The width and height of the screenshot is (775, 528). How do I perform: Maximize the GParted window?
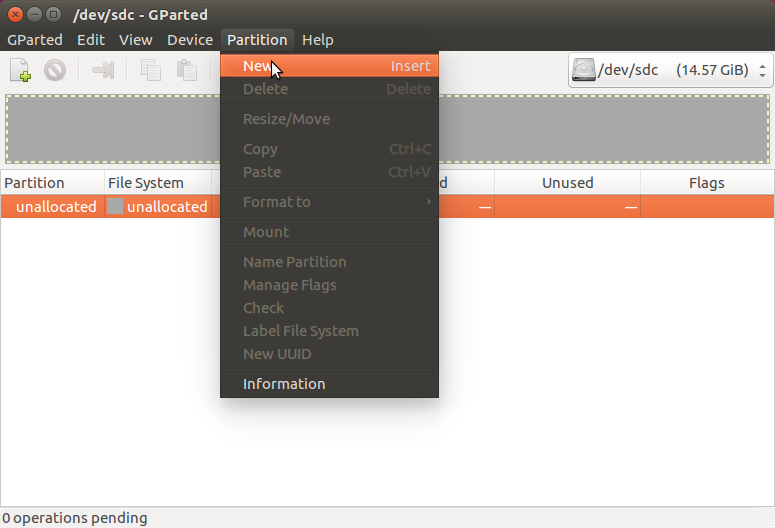click(x=53, y=14)
